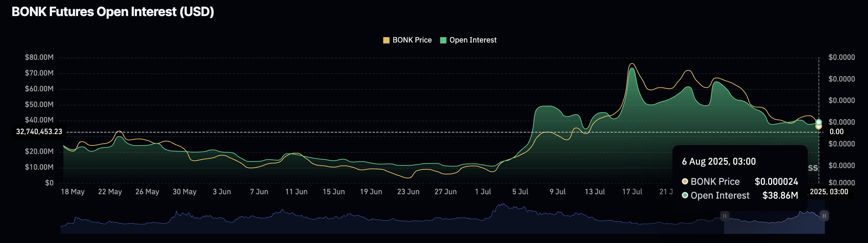Click the 11 Jun x-axis label
The height and width of the screenshot is (243, 868).
296,192
